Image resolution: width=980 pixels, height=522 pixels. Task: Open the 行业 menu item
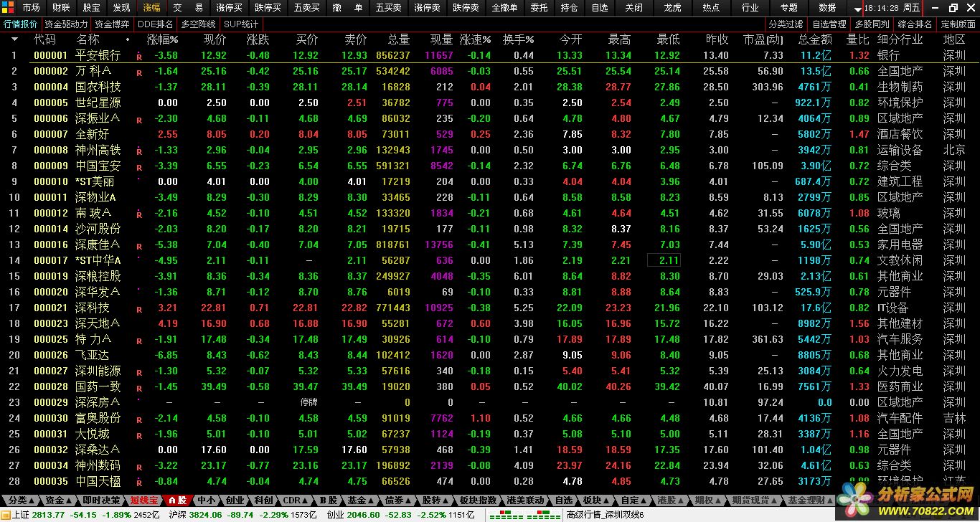pos(750,8)
